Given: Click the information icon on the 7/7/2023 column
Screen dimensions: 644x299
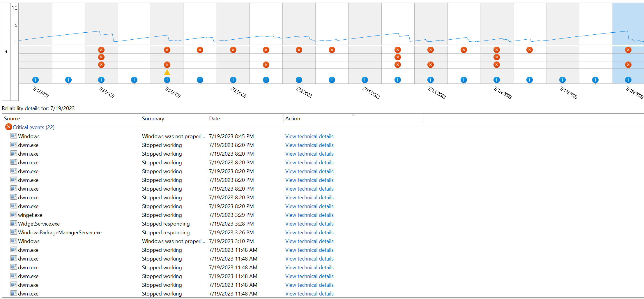Looking at the screenshot, I should pos(233,80).
